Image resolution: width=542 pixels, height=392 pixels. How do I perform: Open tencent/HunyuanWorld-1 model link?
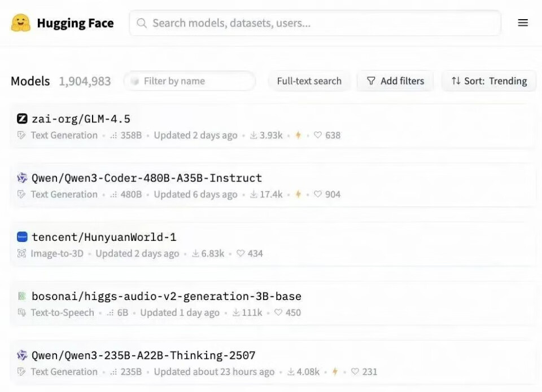coord(104,237)
